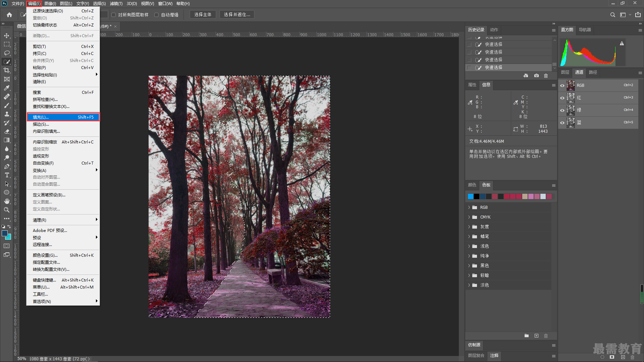
Task: Choose 填充(L)... from Edit menu
Action: point(63,117)
